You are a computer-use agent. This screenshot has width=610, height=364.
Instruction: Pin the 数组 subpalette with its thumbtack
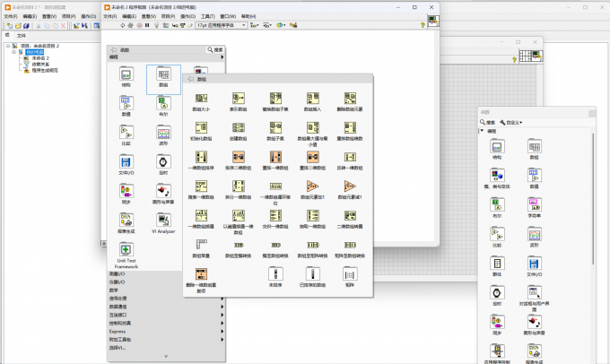pyautogui.click(x=190, y=79)
